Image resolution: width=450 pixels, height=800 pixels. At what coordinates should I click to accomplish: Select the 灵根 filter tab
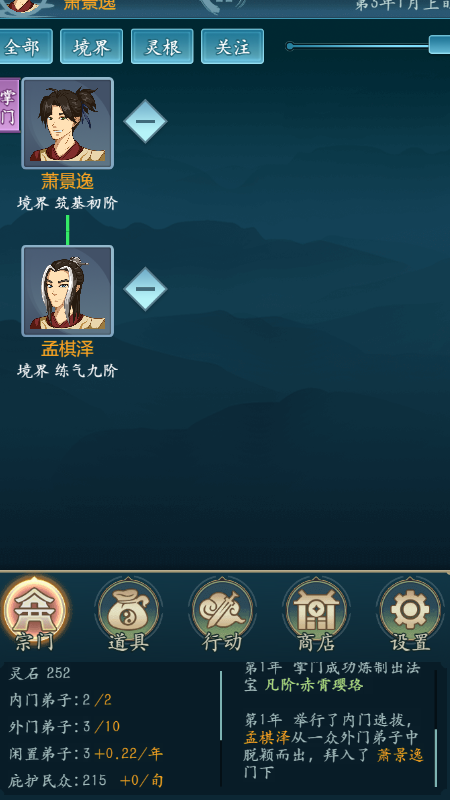tap(162, 46)
